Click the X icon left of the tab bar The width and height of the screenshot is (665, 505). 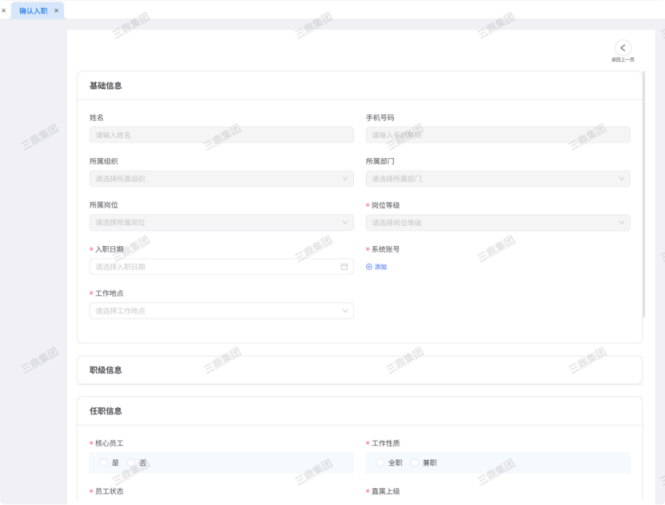click(x=4, y=11)
